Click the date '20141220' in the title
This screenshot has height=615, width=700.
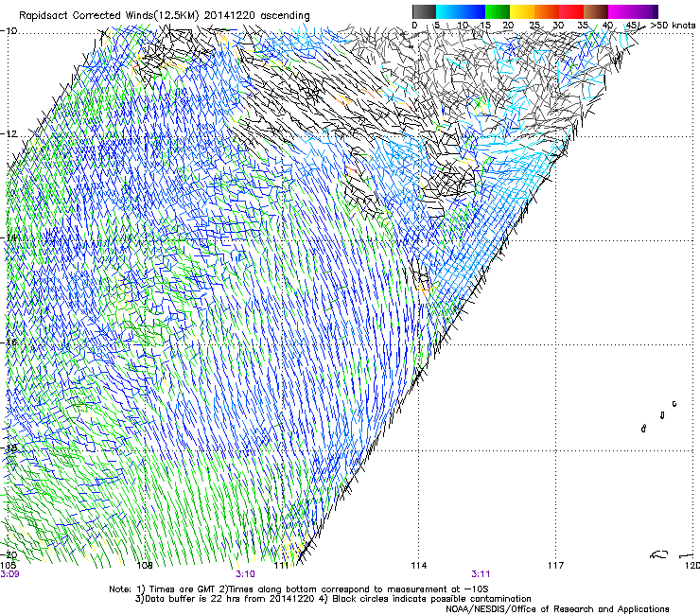click(x=230, y=16)
